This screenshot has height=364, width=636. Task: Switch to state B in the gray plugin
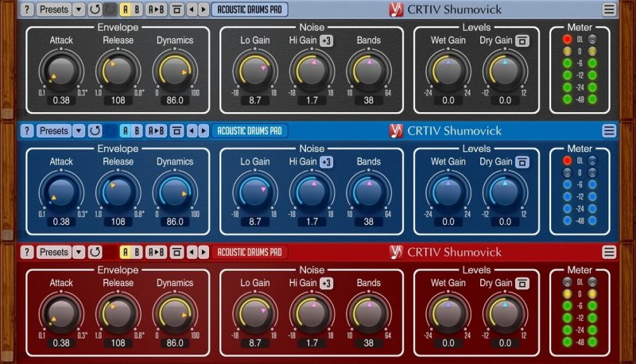tap(137, 10)
